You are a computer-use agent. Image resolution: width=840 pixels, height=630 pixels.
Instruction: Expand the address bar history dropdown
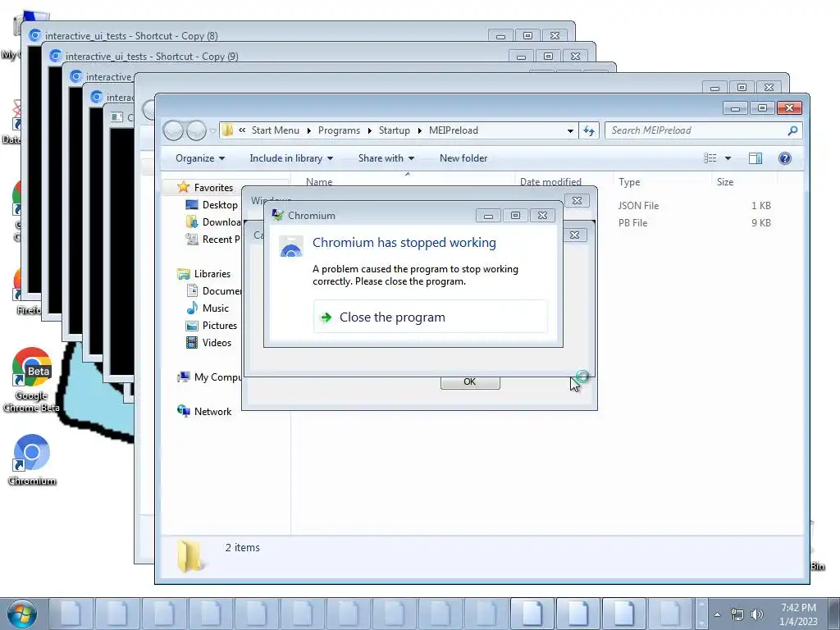(x=570, y=130)
